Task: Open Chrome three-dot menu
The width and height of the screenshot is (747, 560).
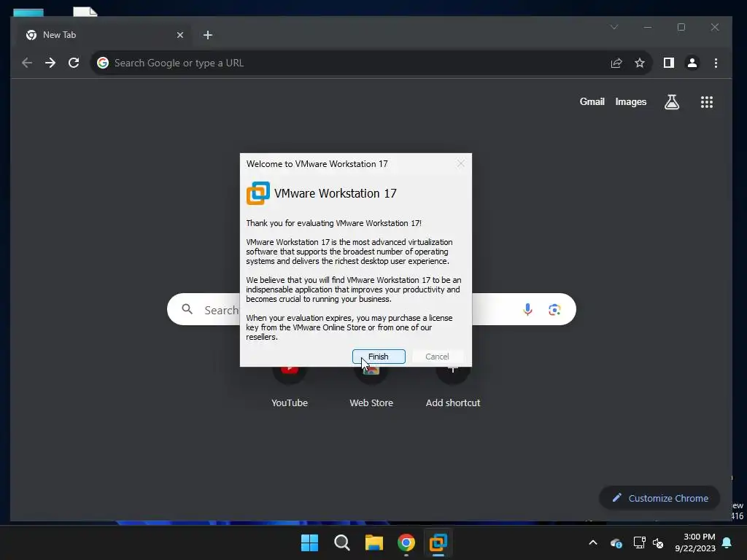Action: 716,63
